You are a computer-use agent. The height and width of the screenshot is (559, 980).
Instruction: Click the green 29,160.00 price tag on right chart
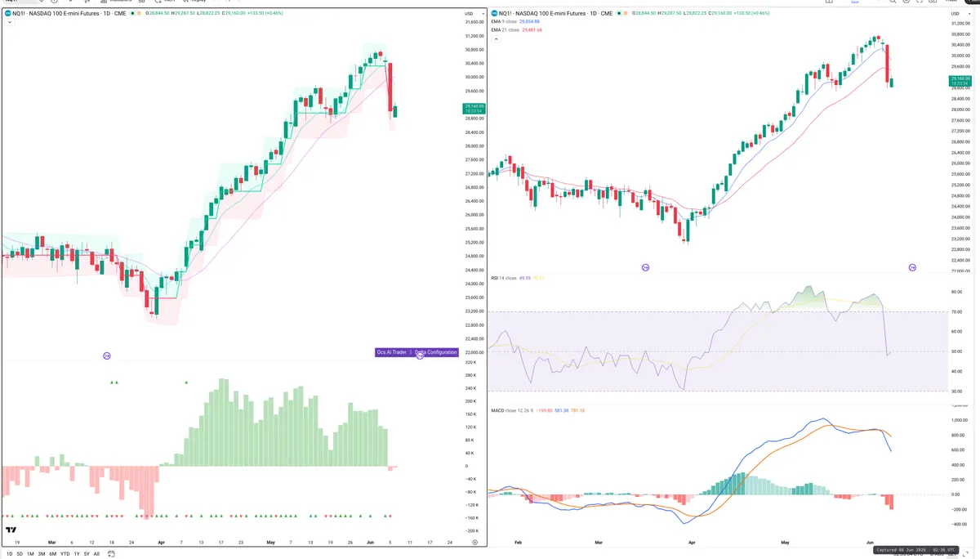click(x=960, y=81)
